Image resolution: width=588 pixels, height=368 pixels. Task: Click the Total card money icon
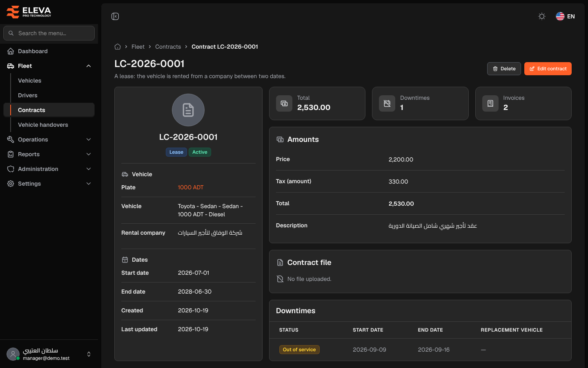pos(284,103)
